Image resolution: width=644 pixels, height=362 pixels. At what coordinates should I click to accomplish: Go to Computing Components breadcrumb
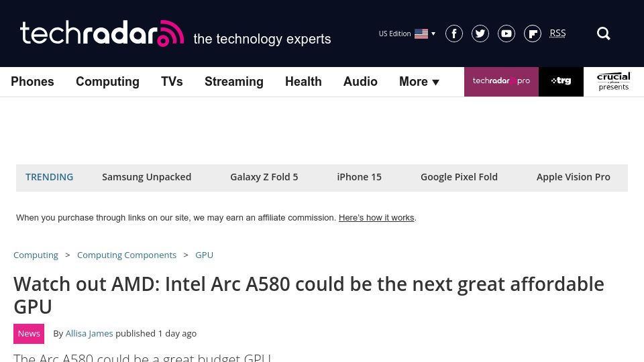pos(127,255)
